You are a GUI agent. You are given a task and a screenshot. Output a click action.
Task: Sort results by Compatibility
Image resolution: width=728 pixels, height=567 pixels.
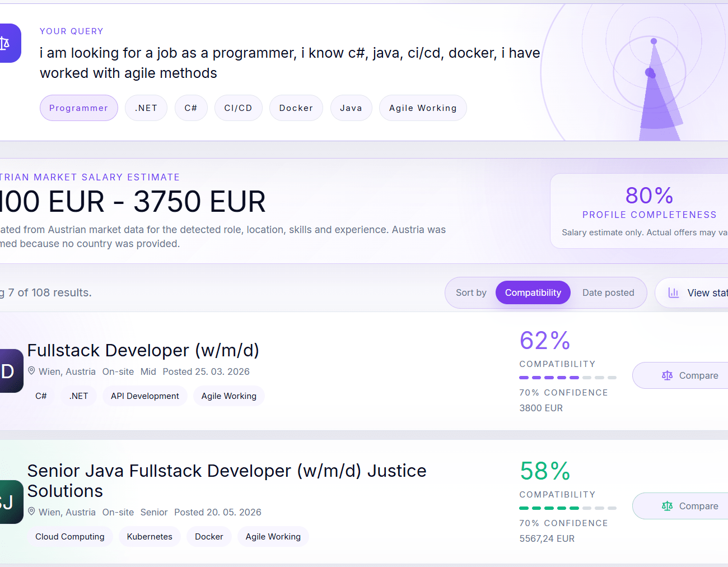point(533,292)
